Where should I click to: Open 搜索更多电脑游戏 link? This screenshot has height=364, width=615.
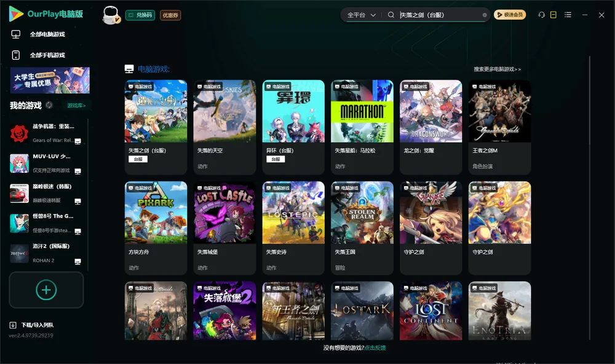497,69
